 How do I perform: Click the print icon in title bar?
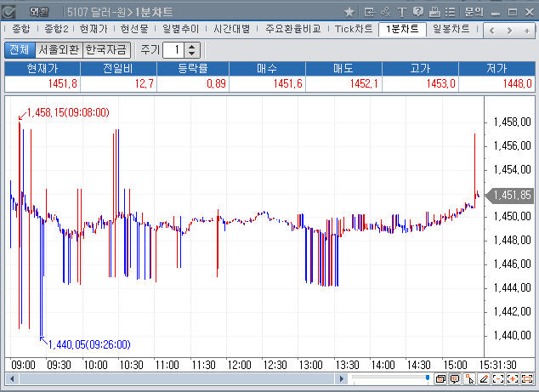(x=434, y=12)
